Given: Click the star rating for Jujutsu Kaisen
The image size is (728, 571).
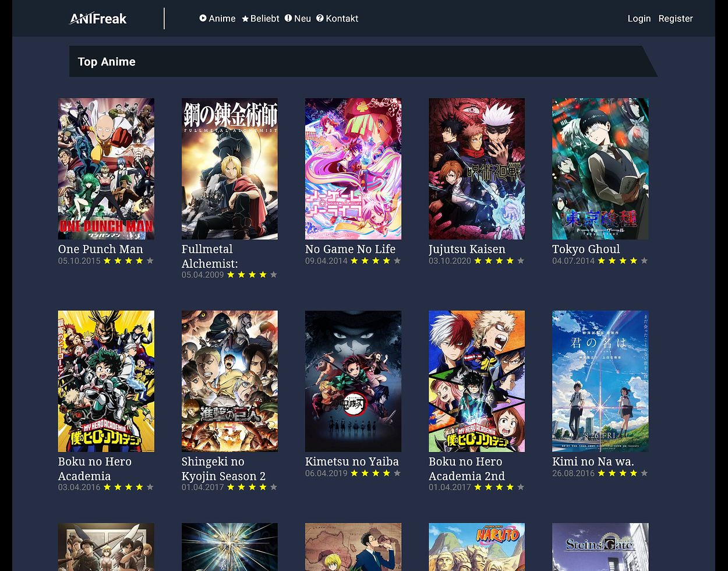Looking at the screenshot, I should coord(499,260).
